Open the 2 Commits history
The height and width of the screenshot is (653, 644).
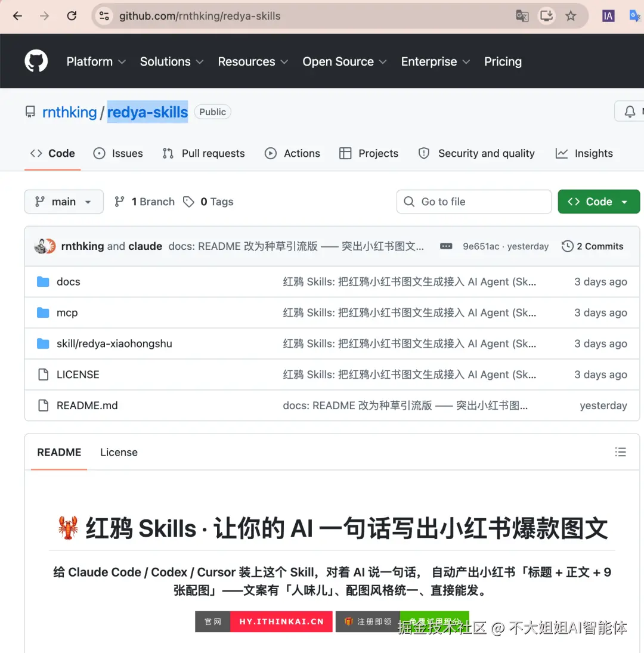click(592, 246)
